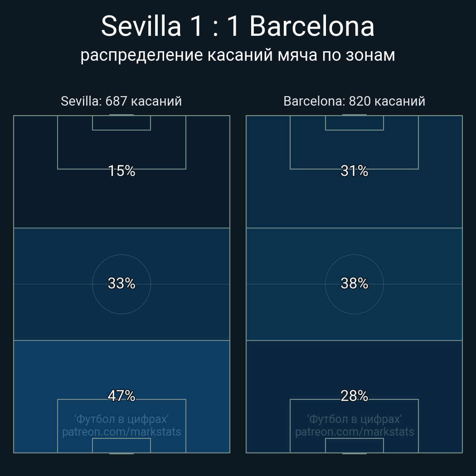Select the subtitle 'распределение касаний мяча по зонам'
Viewport: 476px width, 476px height.
[x=238, y=55]
